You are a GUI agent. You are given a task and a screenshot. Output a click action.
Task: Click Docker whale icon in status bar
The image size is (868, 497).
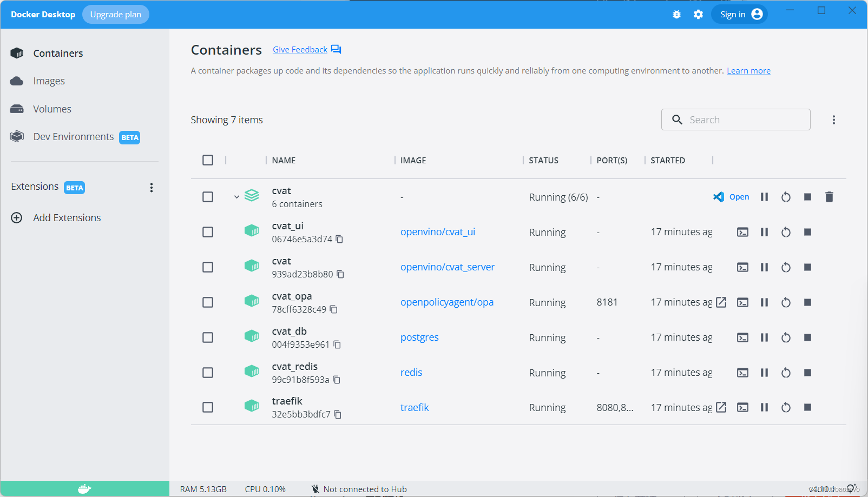click(x=84, y=489)
